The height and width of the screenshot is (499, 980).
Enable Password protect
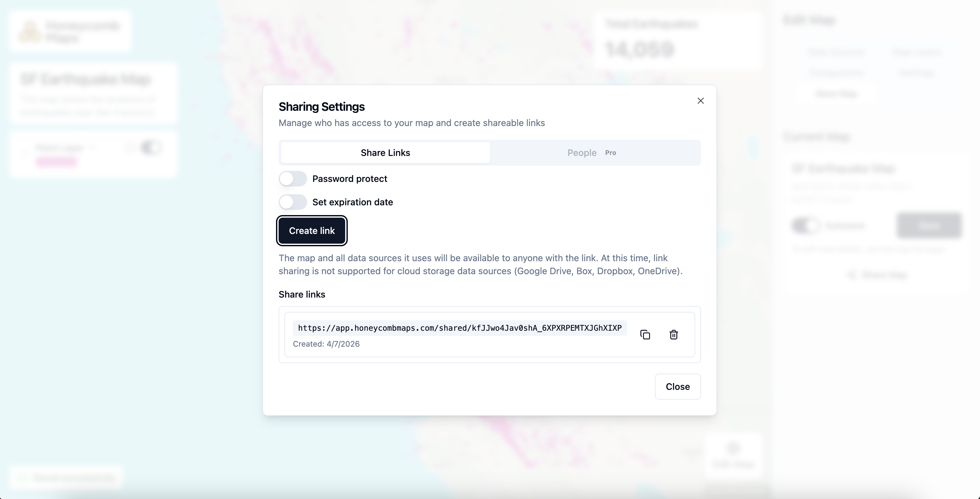pos(292,178)
